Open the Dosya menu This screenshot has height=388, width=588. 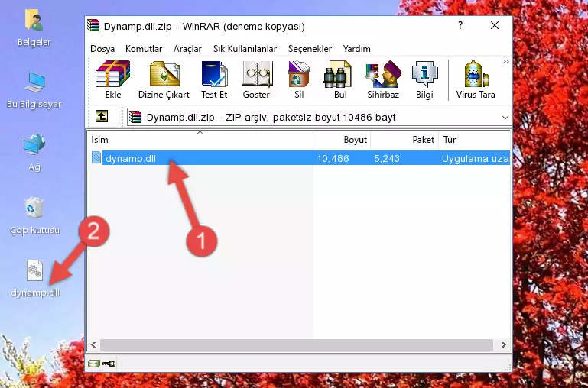click(x=102, y=49)
